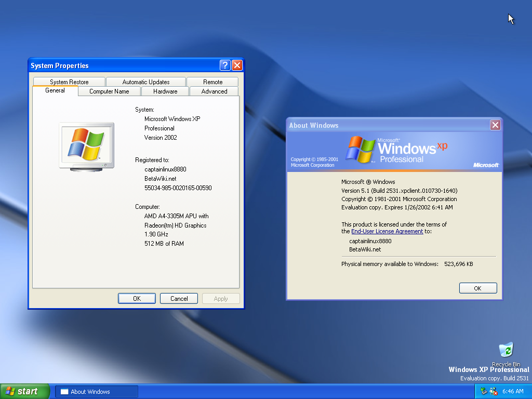Click 'BetaWiki.net' in System Properties
Image resolution: width=532 pixels, height=399 pixels.
coord(161,179)
